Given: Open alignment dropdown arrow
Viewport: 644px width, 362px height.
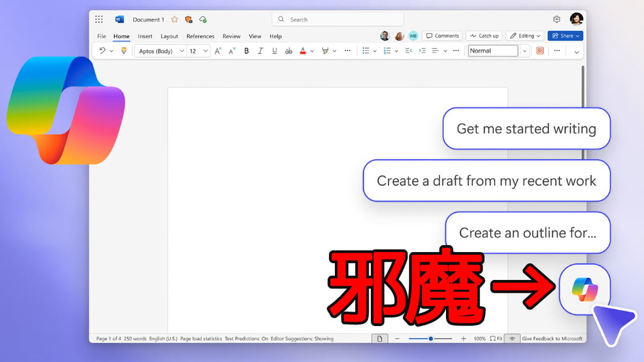Looking at the screenshot, I should pyautogui.click(x=445, y=51).
